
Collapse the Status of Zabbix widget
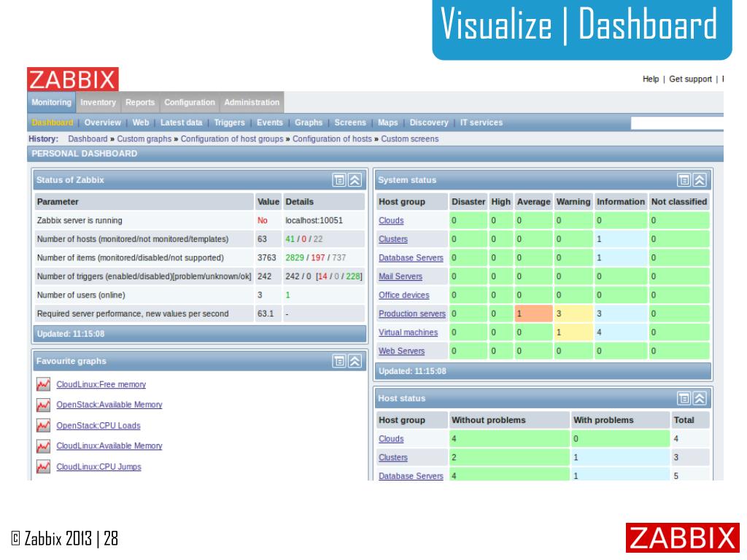click(355, 180)
